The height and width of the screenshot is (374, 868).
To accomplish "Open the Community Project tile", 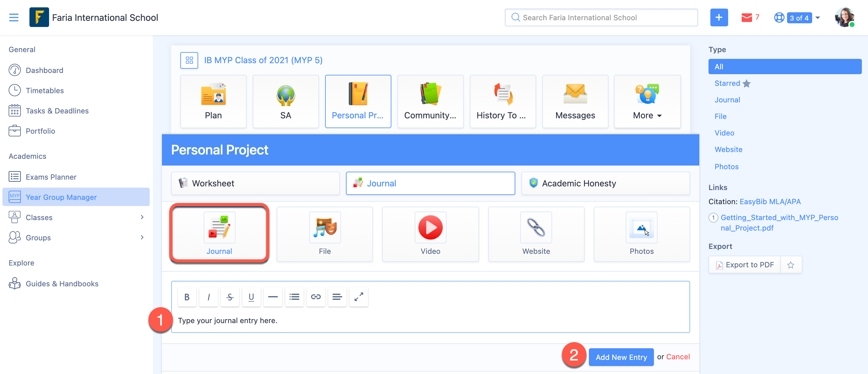I will (x=430, y=101).
